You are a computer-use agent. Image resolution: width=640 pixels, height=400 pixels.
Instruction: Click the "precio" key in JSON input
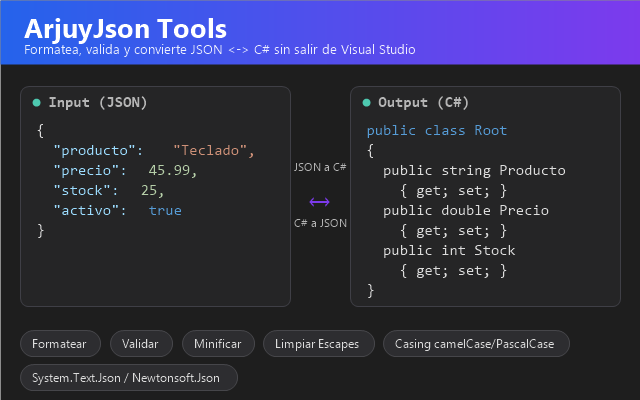(86, 171)
